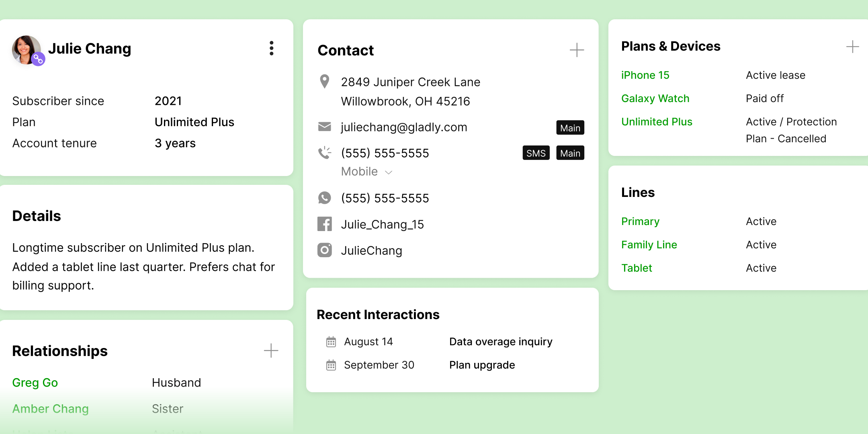Open the Family Line link
The width and height of the screenshot is (868, 434).
click(649, 245)
